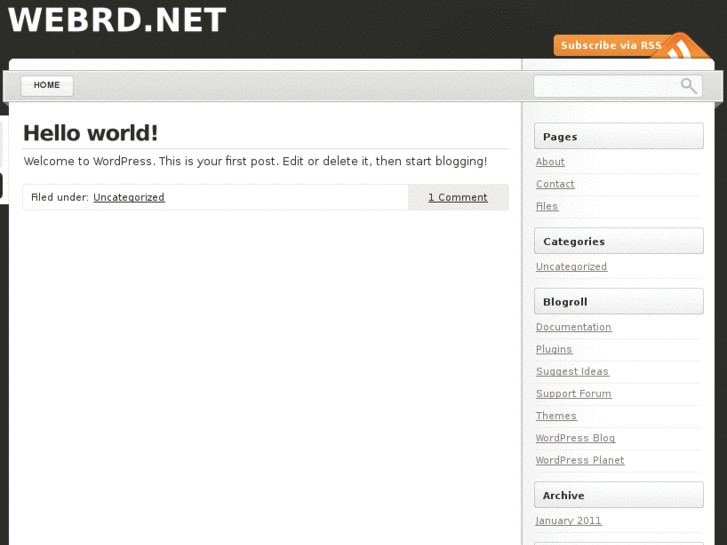
Task: Open the Contact page link
Action: [x=555, y=184]
